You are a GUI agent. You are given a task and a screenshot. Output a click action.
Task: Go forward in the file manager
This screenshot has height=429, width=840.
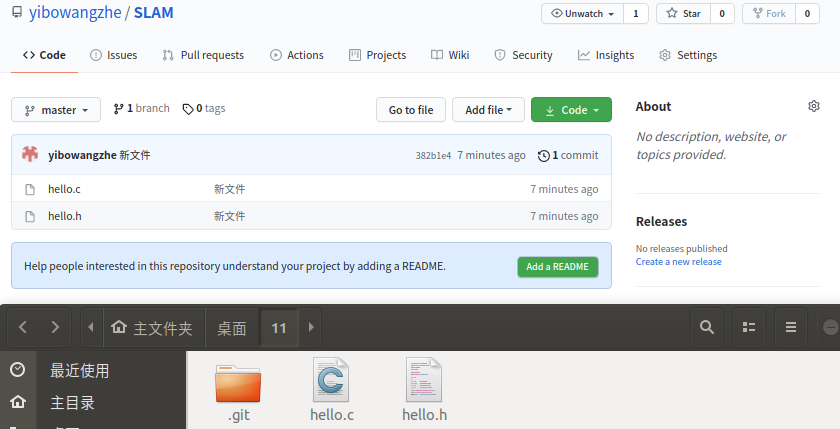(55, 327)
